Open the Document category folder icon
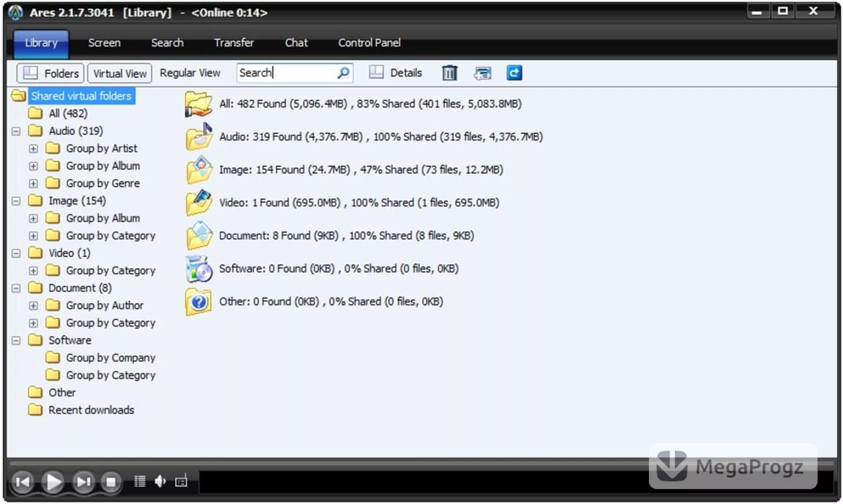 pos(199,235)
